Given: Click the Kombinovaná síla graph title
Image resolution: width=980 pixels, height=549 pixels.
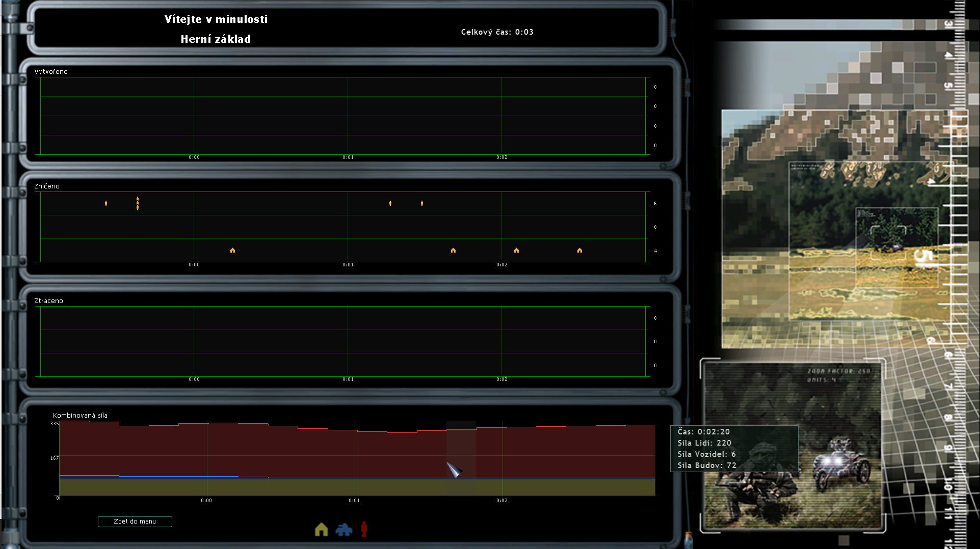Looking at the screenshot, I should click(80, 416).
